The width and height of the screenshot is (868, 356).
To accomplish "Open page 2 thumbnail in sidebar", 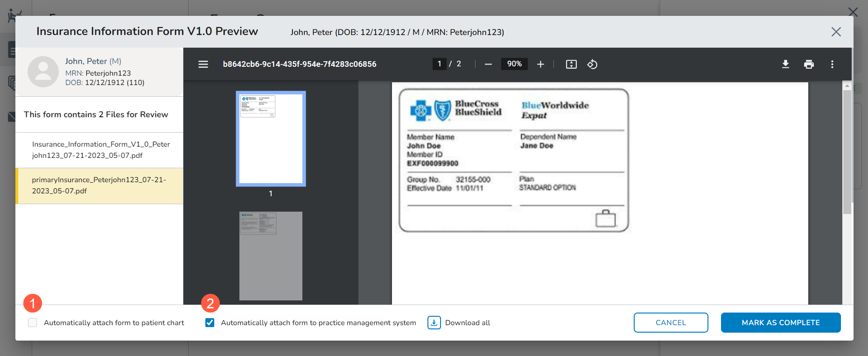I will 271,256.
